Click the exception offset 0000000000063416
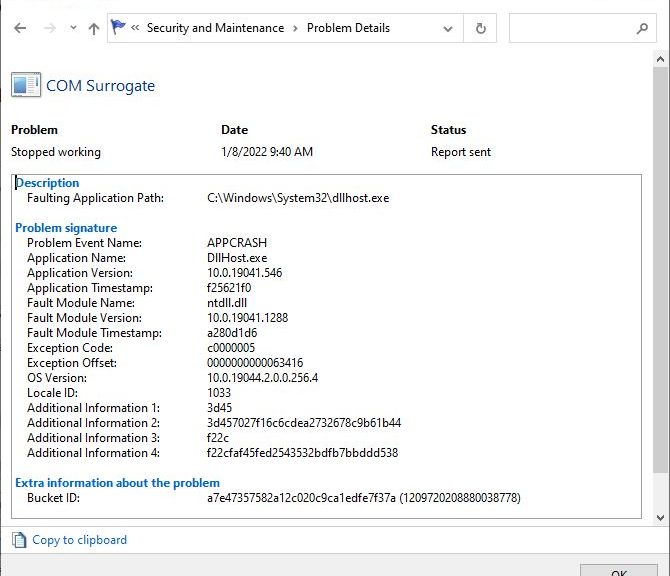The image size is (670, 576). coord(255,362)
